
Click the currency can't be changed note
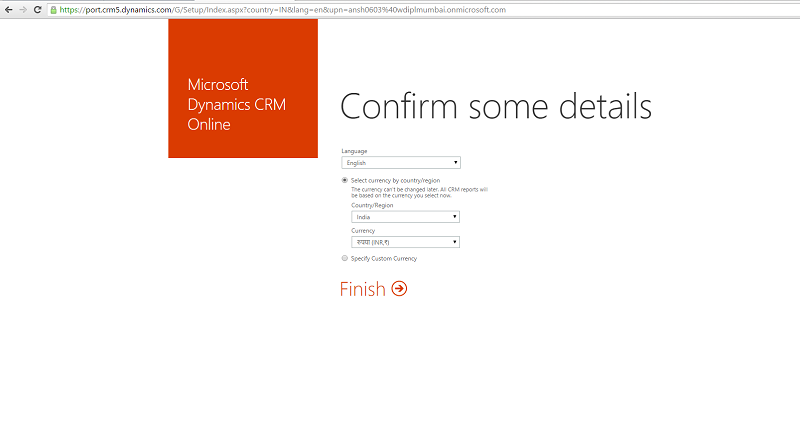point(419,192)
